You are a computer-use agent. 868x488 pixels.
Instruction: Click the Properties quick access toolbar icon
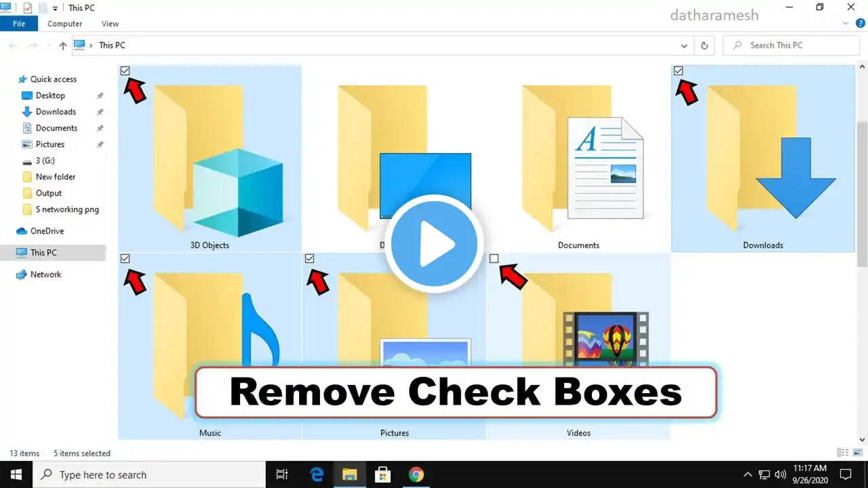point(27,8)
